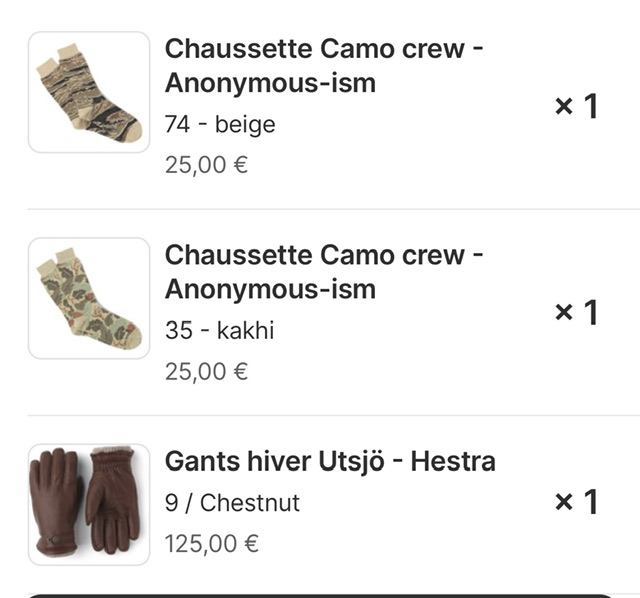This screenshot has width=640, height=598.
Task: Tap the × 1 quantity for kakhi socks
Action: [576, 312]
